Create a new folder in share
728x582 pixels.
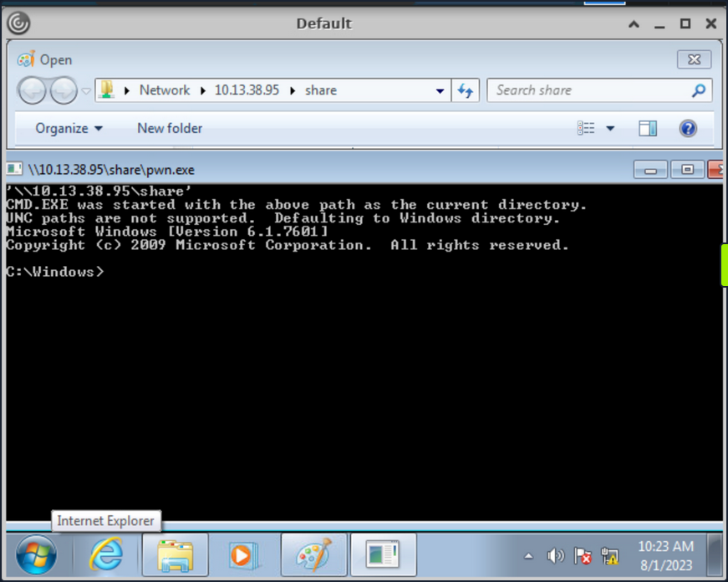pos(169,128)
